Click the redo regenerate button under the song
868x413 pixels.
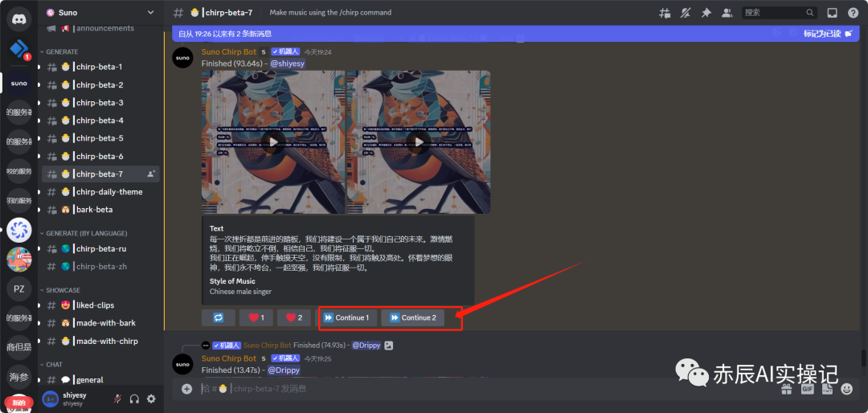[x=218, y=317]
